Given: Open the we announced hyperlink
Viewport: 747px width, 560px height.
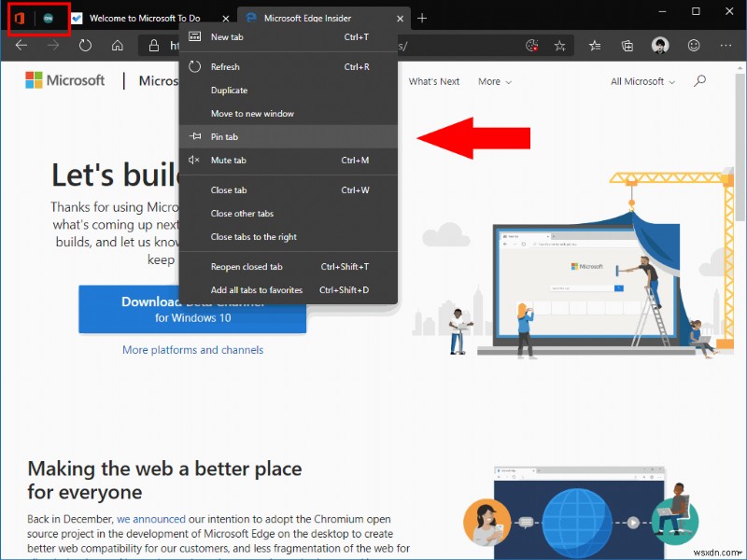Looking at the screenshot, I should point(152,519).
